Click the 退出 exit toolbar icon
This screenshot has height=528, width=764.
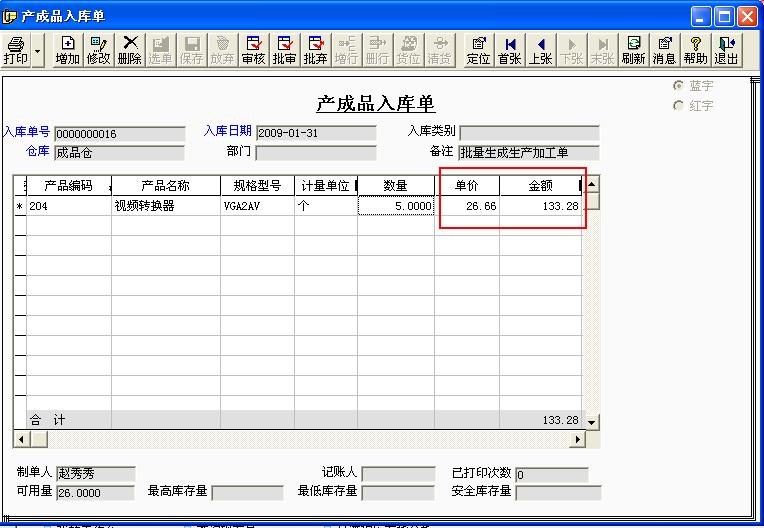click(x=726, y=50)
